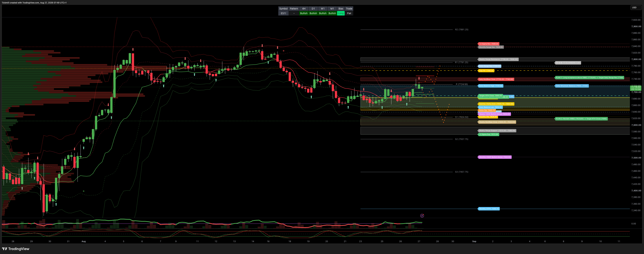Click the Delta Flip 7645.75 label
The height and width of the screenshot is (254, 644).
[x=486, y=110]
